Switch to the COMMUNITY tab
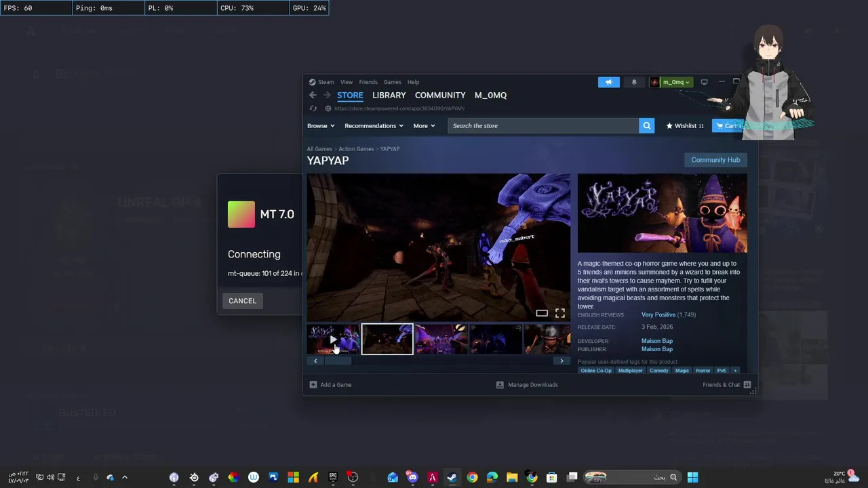This screenshot has height=488, width=868. pyautogui.click(x=440, y=96)
